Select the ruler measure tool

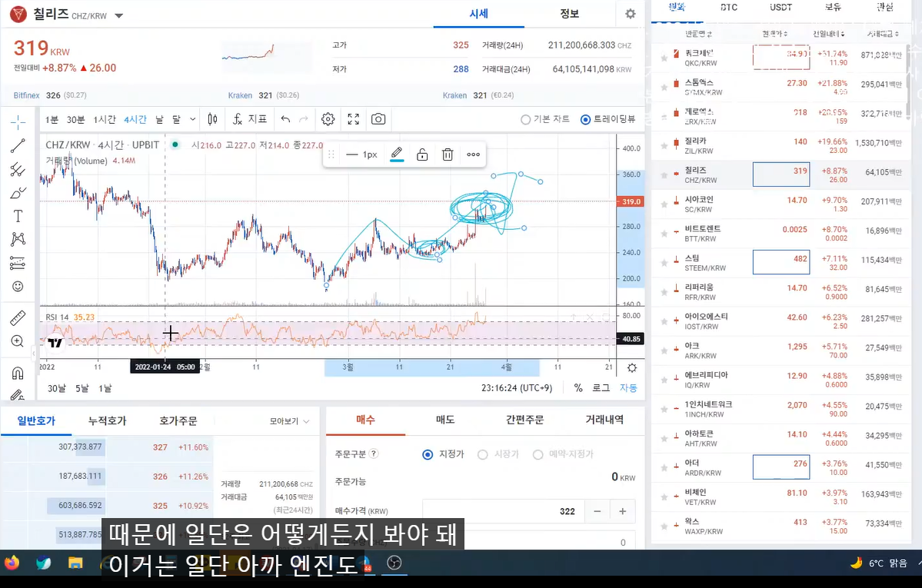(18, 318)
